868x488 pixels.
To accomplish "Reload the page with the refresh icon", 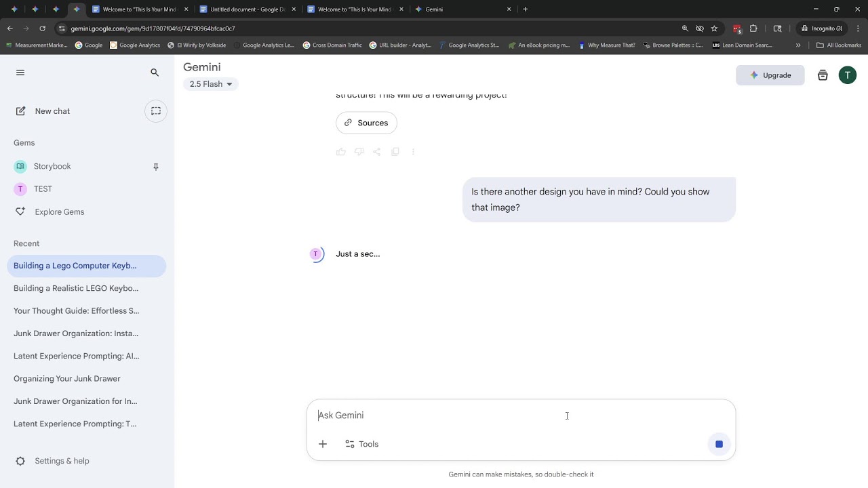I will click(43, 28).
